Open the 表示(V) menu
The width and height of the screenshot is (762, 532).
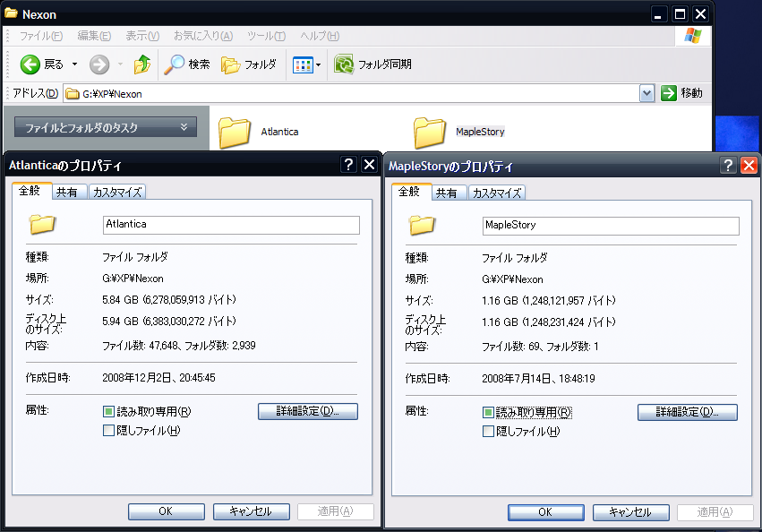pyautogui.click(x=142, y=36)
